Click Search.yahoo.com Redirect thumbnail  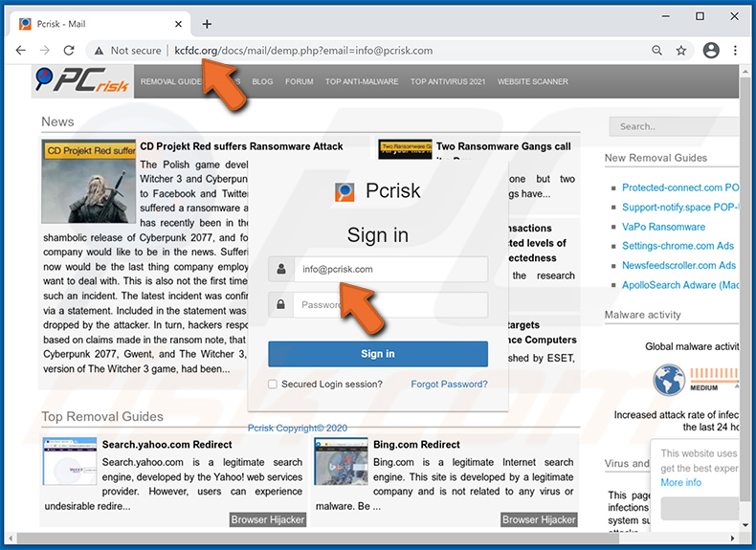pyautogui.click(x=70, y=461)
